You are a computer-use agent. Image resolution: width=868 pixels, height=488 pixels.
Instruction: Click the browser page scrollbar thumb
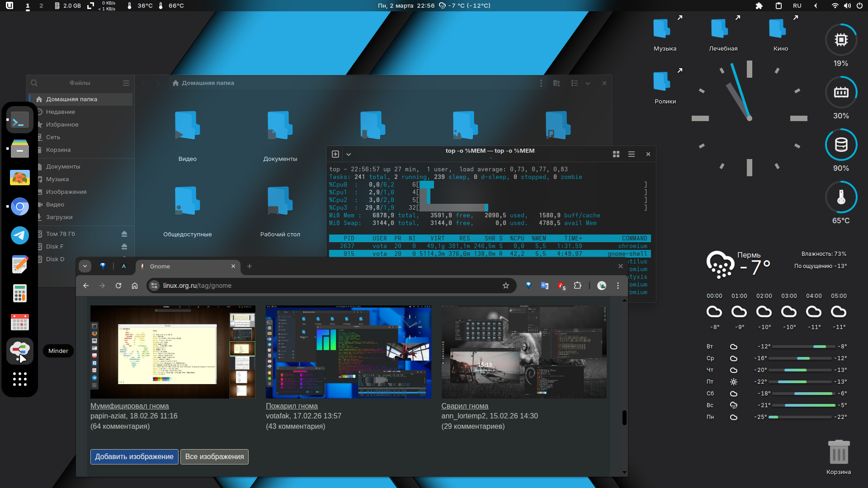pyautogui.click(x=624, y=418)
